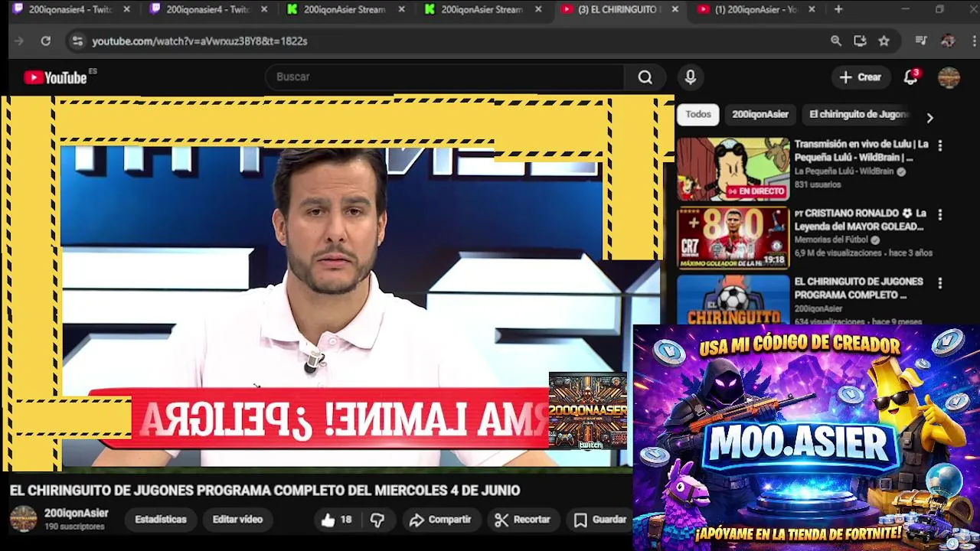Click the browser address bar URL
The height and width of the screenshot is (551, 980).
(200, 41)
